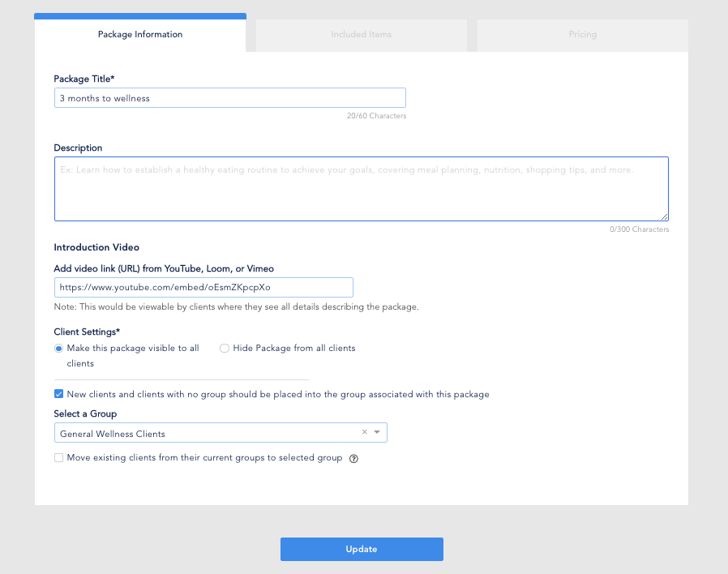Click the video link URL field

click(x=203, y=288)
